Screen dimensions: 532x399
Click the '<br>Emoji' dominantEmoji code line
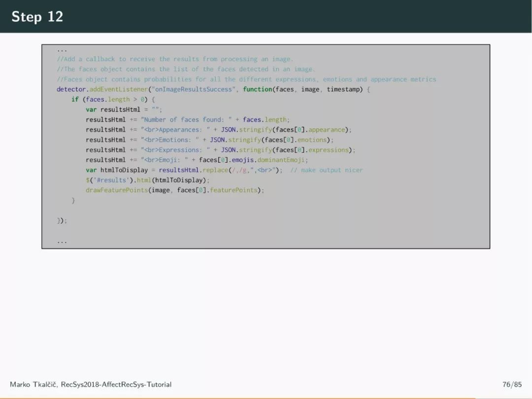(x=197, y=160)
